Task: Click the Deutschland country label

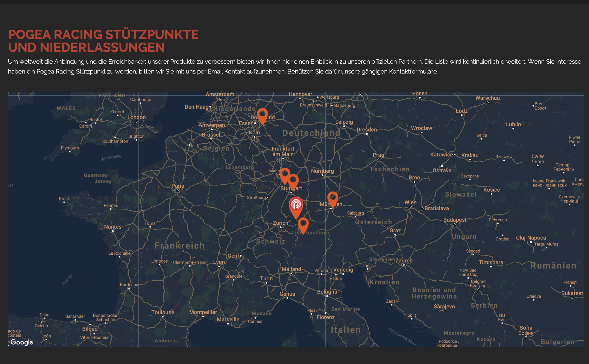Action: (x=311, y=133)
